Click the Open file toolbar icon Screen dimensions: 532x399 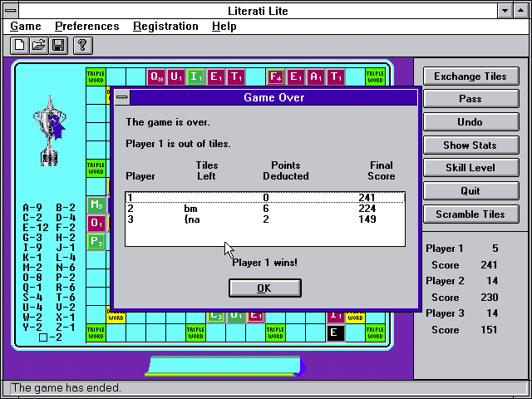(38, 45)
